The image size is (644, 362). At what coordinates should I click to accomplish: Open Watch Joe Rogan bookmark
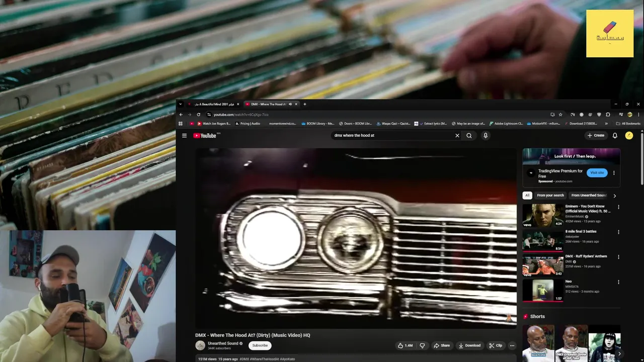(214, 123)
